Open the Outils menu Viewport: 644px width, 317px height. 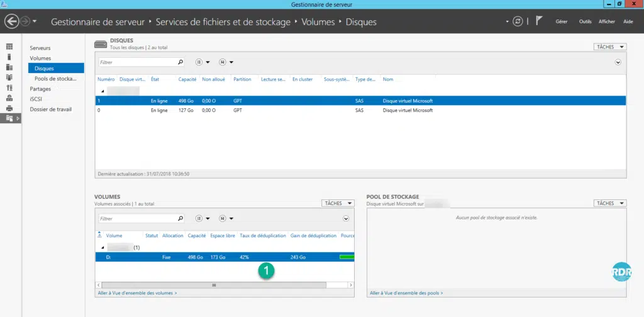586,21
